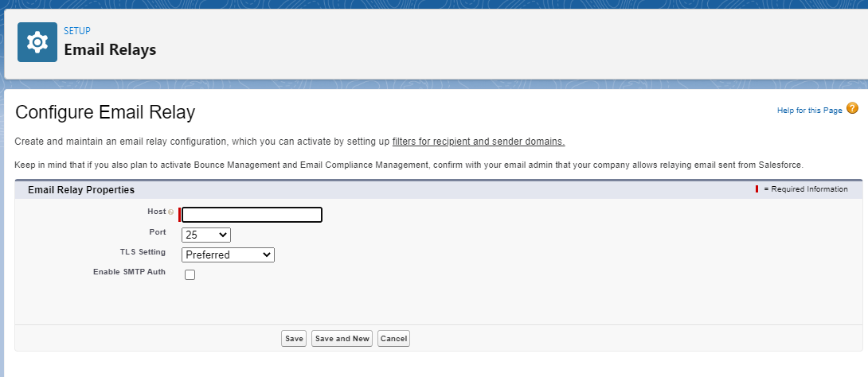The height and width of the screenshot is (377, 868).
Task: Click the Configure Email Relay heading
Action: 105,112
